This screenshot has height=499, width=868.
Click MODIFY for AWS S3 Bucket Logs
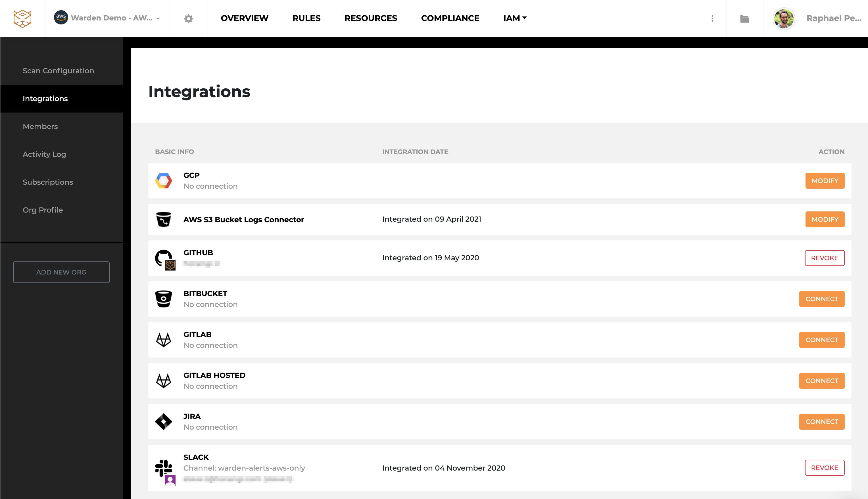point(825,219)
